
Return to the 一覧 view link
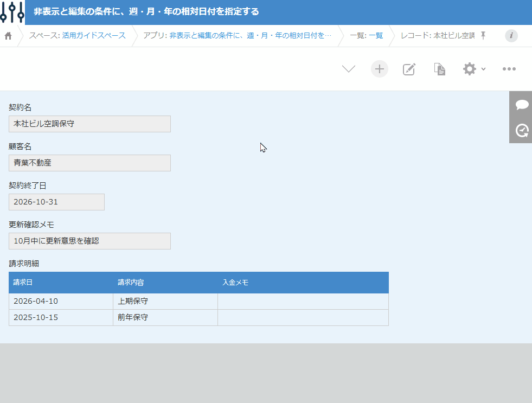pos(376,36)
